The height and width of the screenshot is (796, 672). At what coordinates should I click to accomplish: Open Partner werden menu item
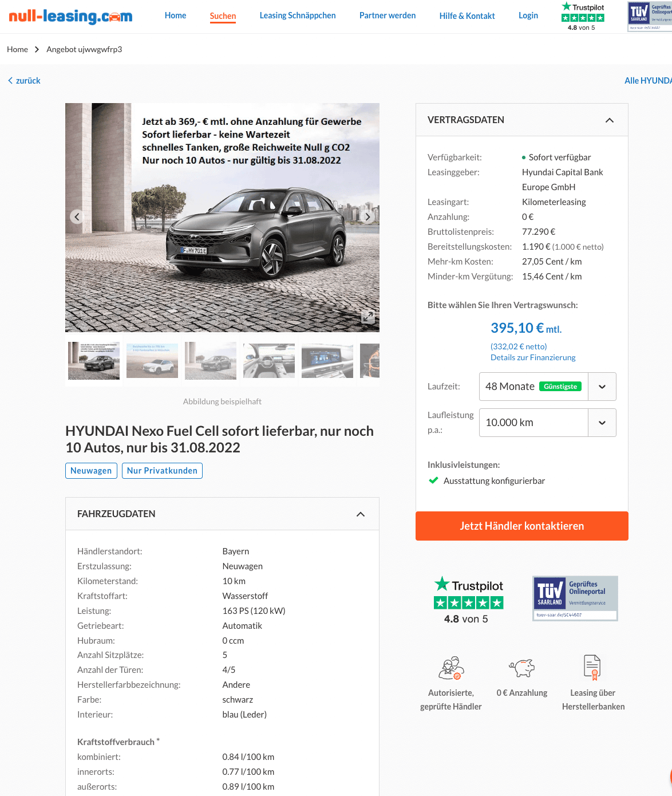388,15
